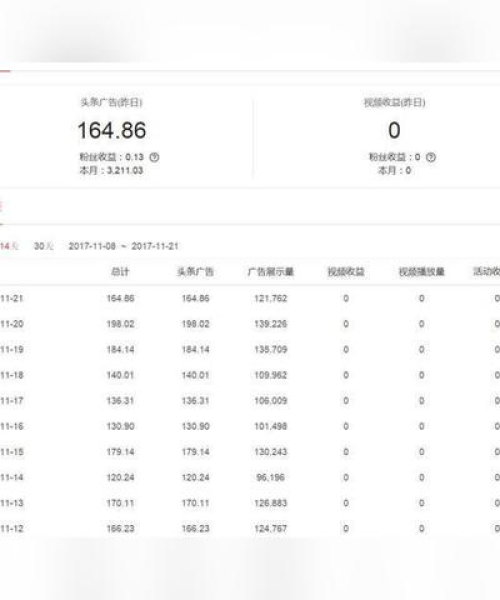
Task: Select the 11-14 date row label
Action: [x=12, y=478]
